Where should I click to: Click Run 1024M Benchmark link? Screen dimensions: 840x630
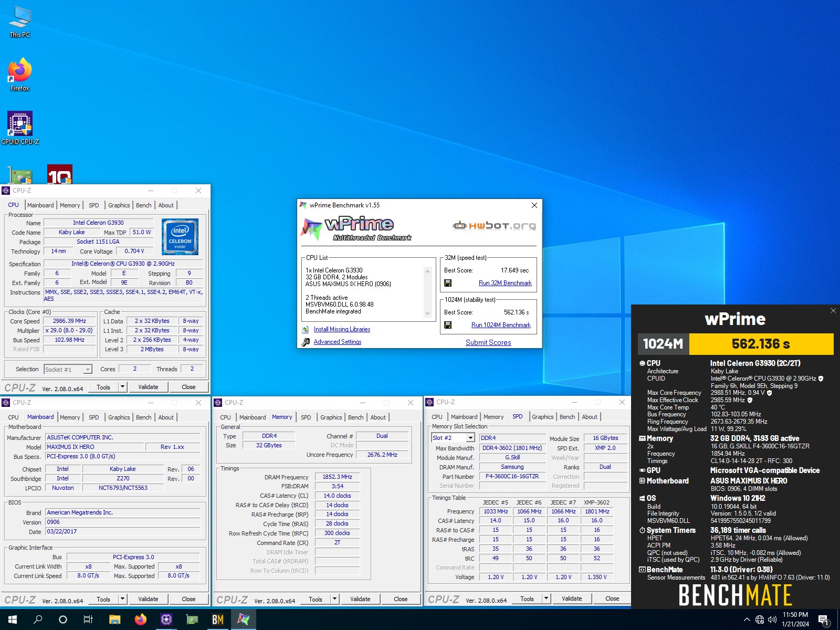(501, 325)
